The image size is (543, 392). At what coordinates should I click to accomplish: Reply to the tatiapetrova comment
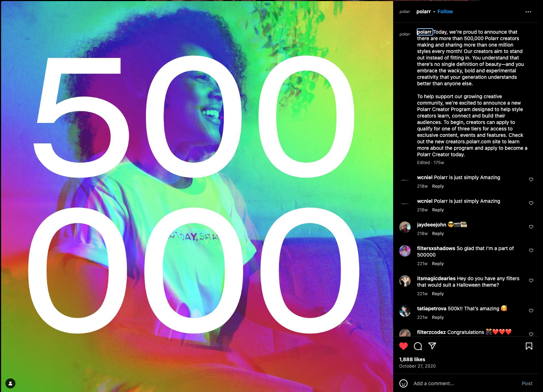coord(438,317)
